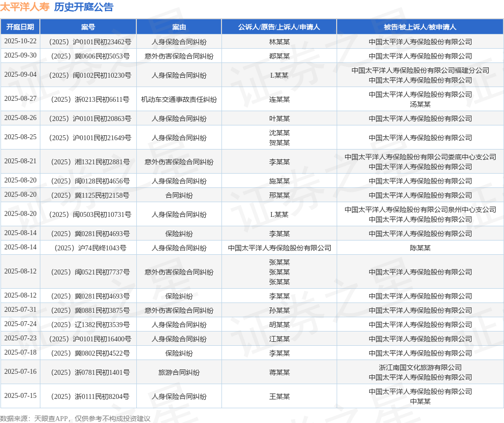Screen dimensions: 504x423
Task: Select the date 2025-07-24
Action: point(20,324)
